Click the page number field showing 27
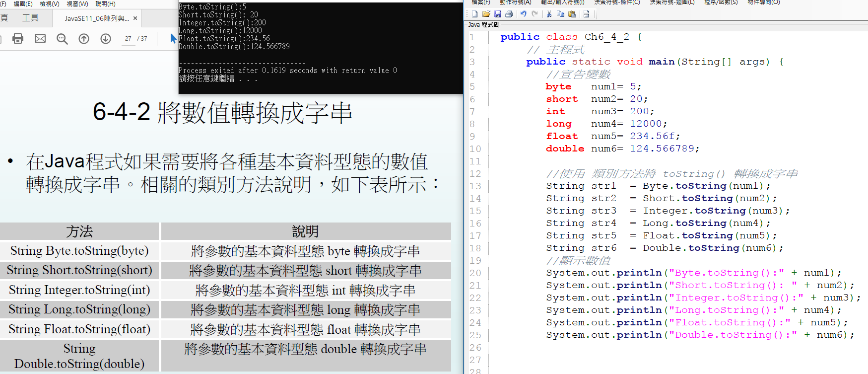 128,39
